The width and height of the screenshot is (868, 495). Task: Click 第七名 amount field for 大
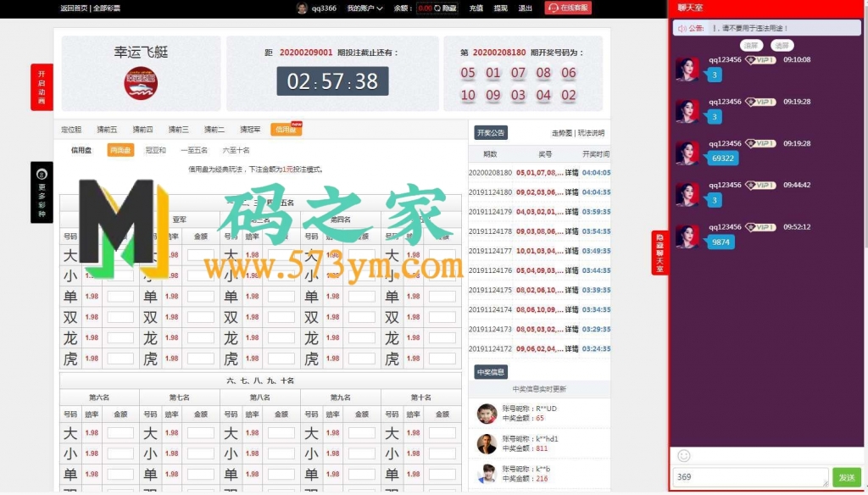click(x=200, y=433)
